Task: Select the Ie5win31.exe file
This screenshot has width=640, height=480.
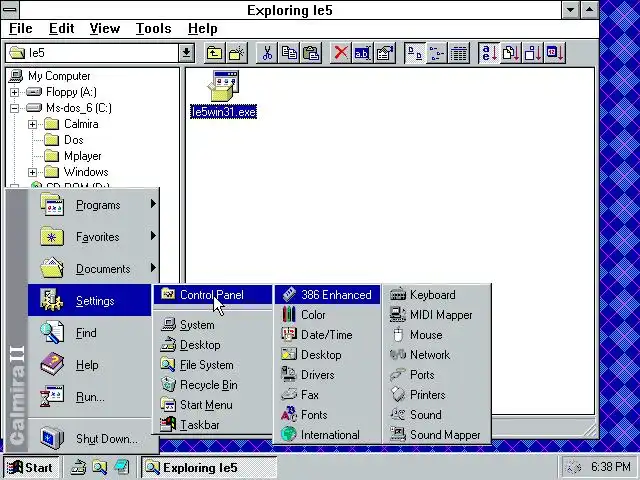Action: (x=224, y=95)
